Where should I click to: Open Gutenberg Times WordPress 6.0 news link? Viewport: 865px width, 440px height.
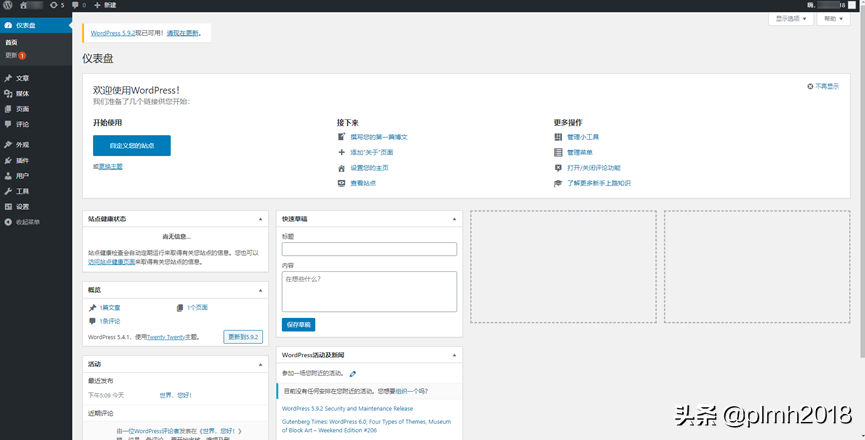click(x=366, y=426)
